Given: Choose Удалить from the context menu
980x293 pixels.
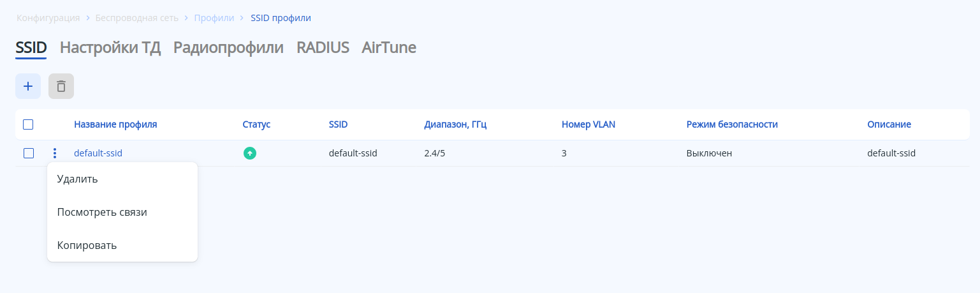Looking at the screenshot, I should pos(77,179).
